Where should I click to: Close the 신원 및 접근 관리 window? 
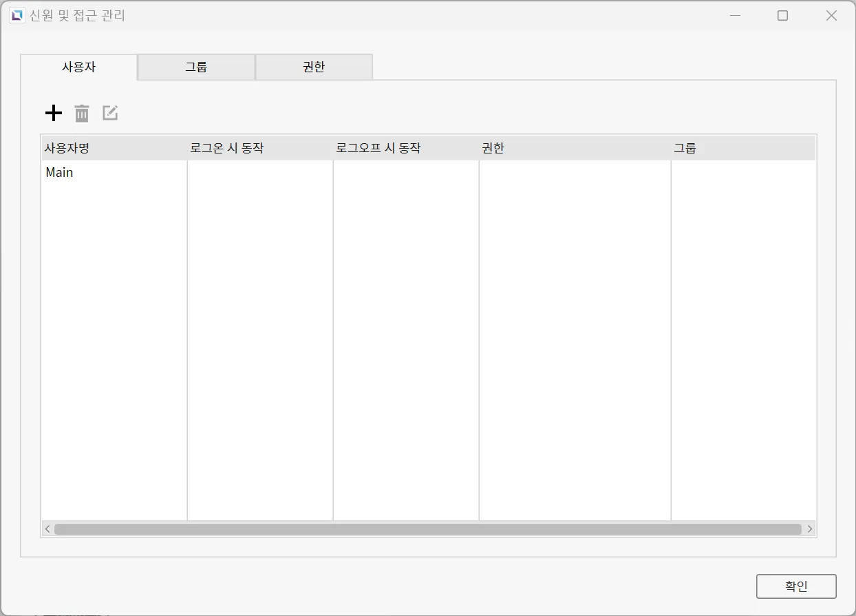pyautogui.click(x=831, y=16)
